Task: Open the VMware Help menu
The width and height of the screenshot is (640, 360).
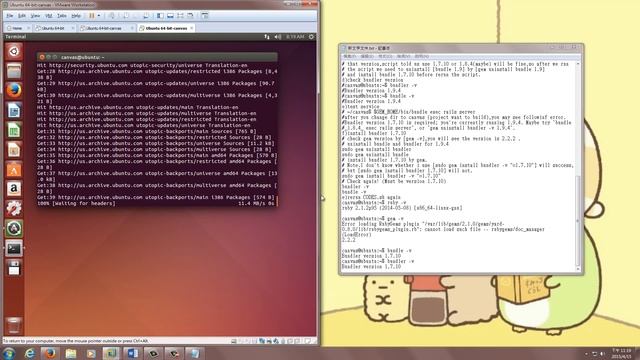Action: 76,16
